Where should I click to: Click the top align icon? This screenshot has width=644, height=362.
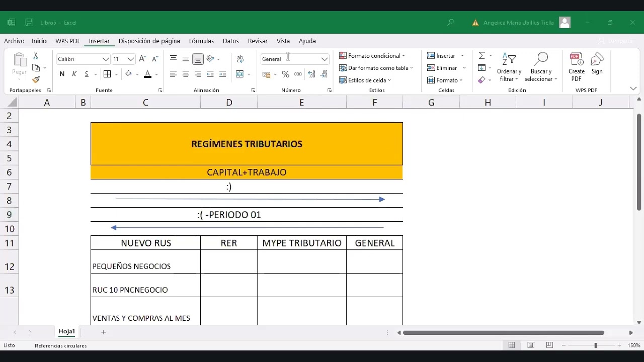tap(173, 59)
